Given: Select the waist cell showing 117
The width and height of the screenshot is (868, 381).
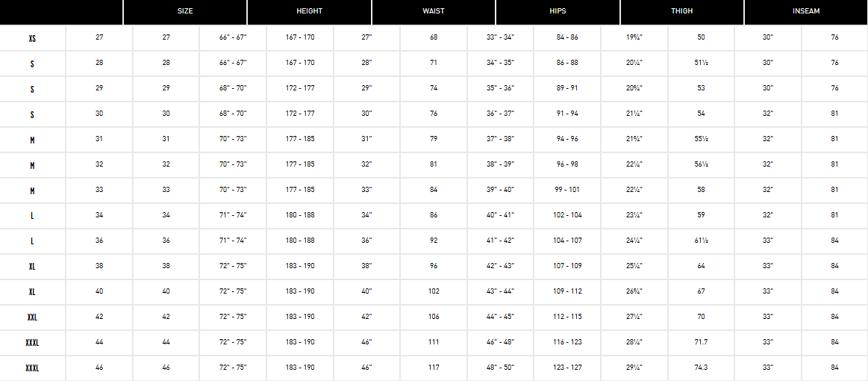Looking at the screenshot, I should pyautogui.click(x=434, y=368).
